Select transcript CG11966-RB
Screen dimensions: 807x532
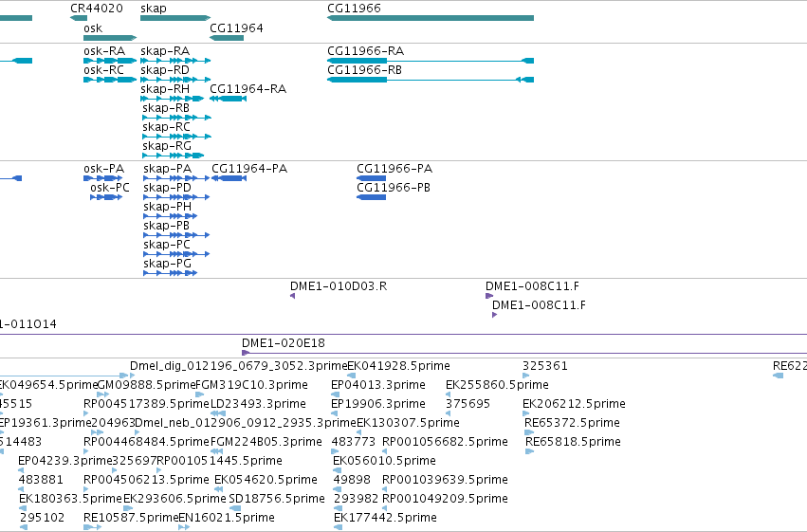pyautogui.click(x=431, y=80)
